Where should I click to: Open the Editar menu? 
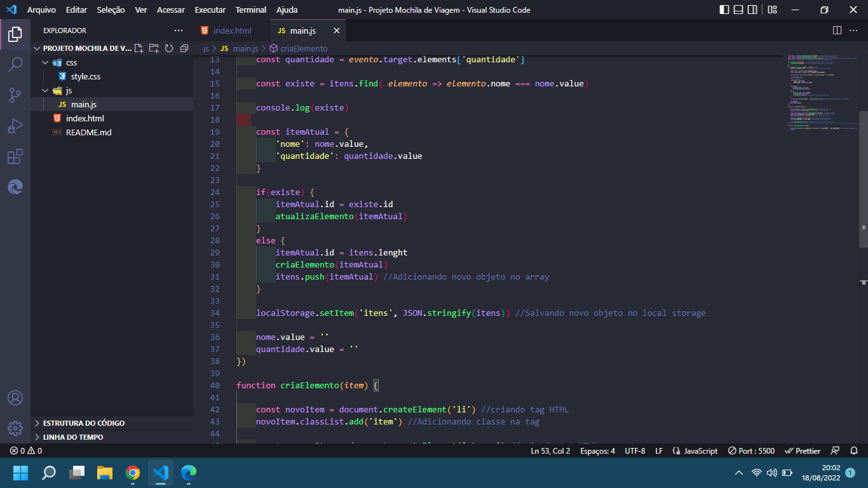point(76,10)
